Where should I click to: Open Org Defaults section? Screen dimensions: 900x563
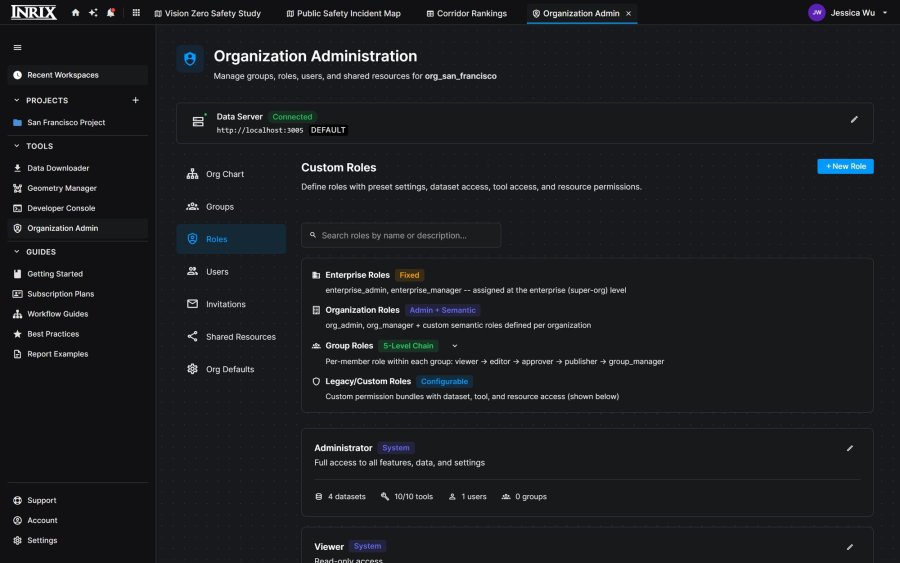231,369
